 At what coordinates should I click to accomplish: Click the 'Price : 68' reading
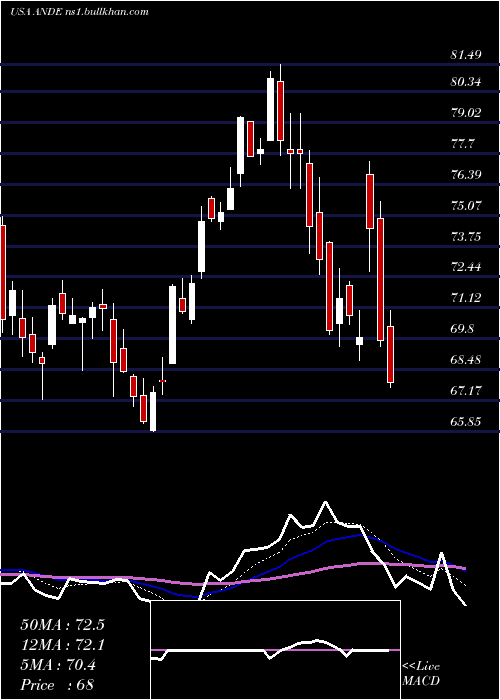coord(57,685)
